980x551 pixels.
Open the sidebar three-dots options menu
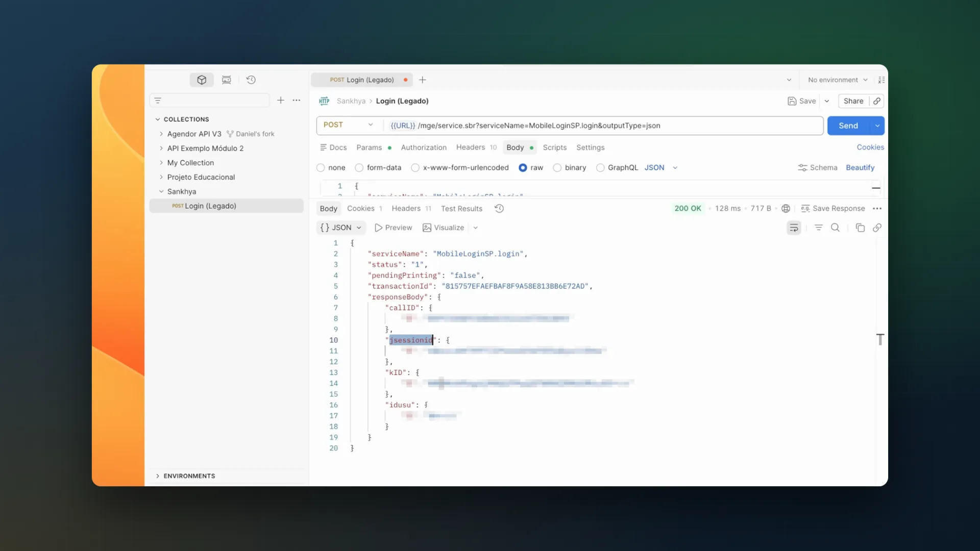297,101
